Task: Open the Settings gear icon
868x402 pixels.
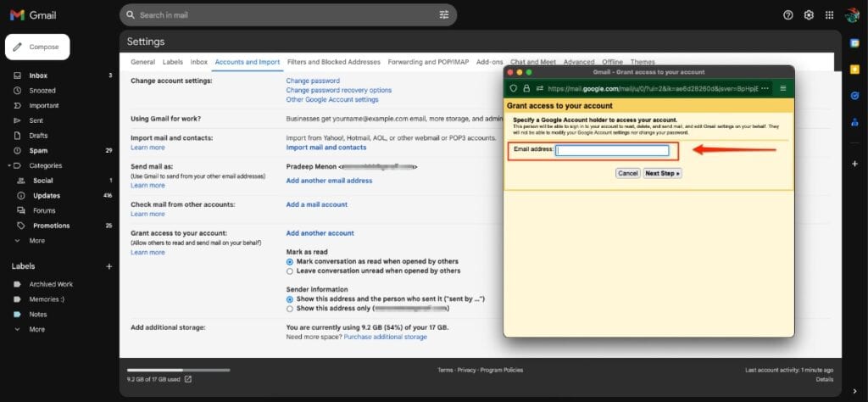Action: coord(809,15)
